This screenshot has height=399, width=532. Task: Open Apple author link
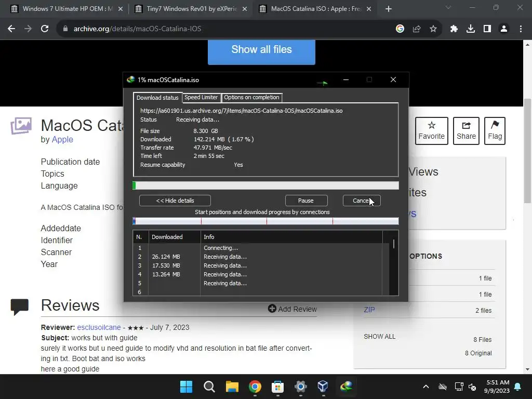coord(62,139)
